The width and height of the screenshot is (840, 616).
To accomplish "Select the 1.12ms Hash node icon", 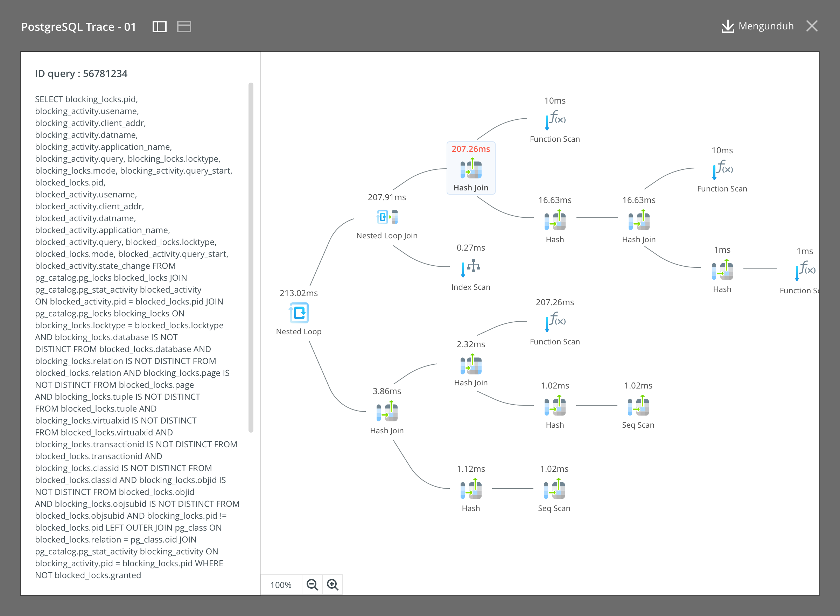I will tap(471, 489).
